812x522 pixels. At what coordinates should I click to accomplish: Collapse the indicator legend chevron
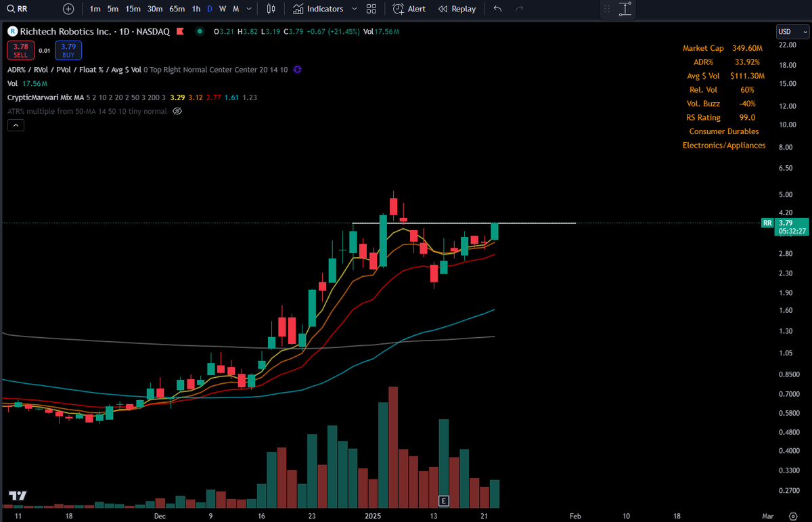point(16,125)
